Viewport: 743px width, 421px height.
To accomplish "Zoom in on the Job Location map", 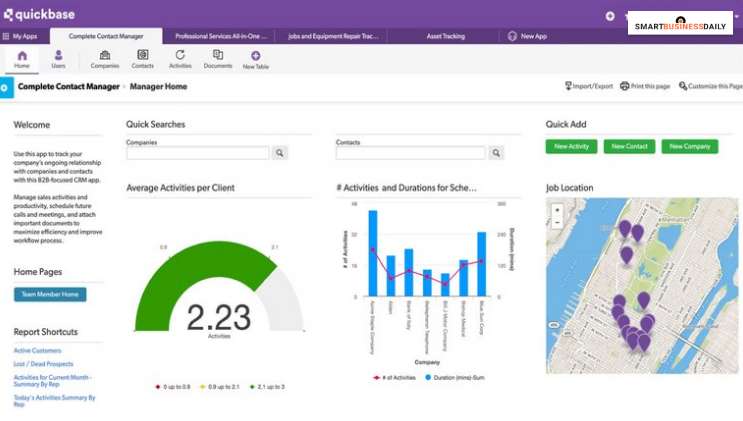I will tap(557, 210).
